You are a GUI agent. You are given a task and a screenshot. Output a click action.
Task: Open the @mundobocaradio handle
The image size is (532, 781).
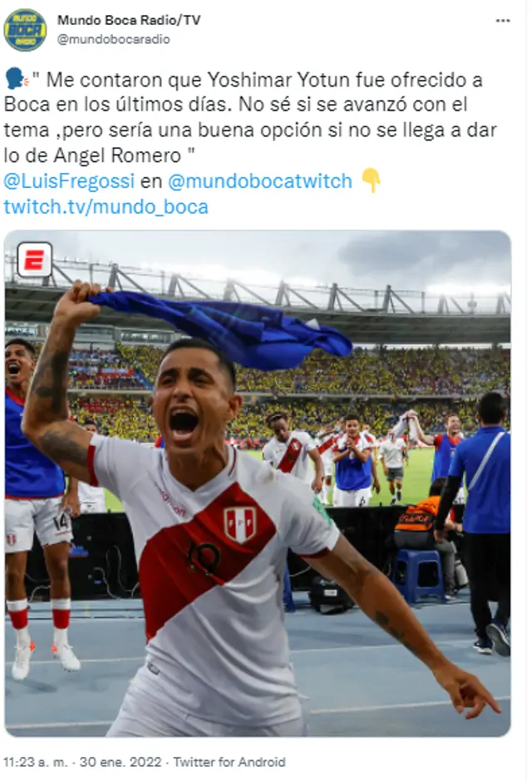(114, 39)
